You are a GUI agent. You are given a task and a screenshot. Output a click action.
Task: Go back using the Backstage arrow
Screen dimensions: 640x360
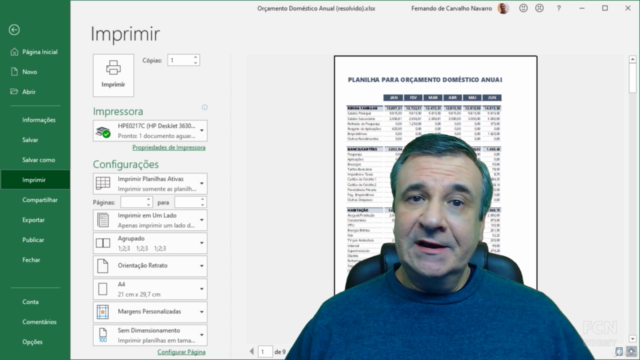14,30
